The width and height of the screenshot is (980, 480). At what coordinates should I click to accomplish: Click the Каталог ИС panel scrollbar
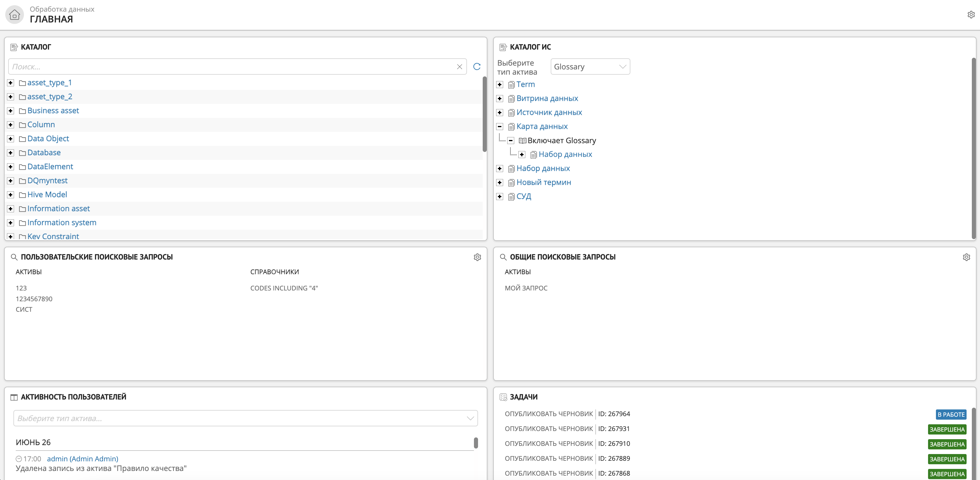tap(974, 148)
